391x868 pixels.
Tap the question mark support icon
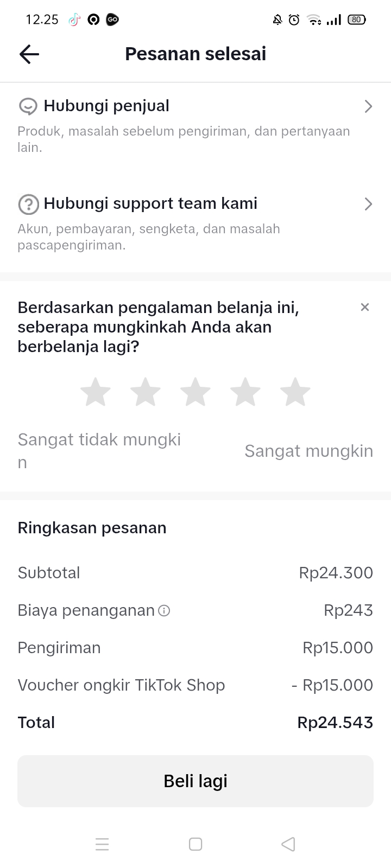(28, 205)
